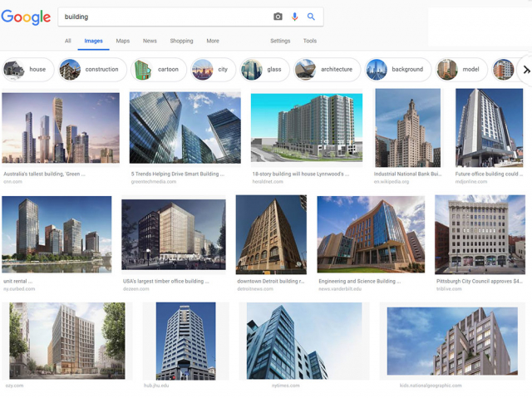Click the background chip thumbnail icon
Screen dimensions: 532x398
(x=377, y=70)
